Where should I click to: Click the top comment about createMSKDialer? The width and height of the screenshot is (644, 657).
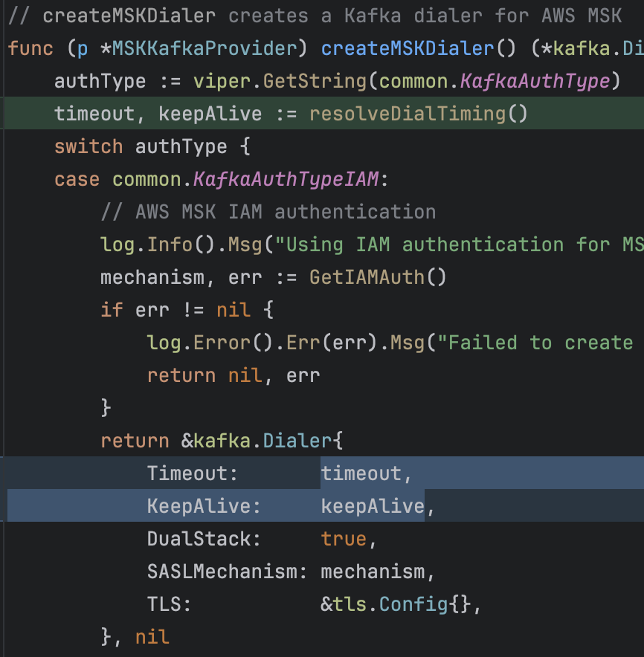tap(315, 16)
